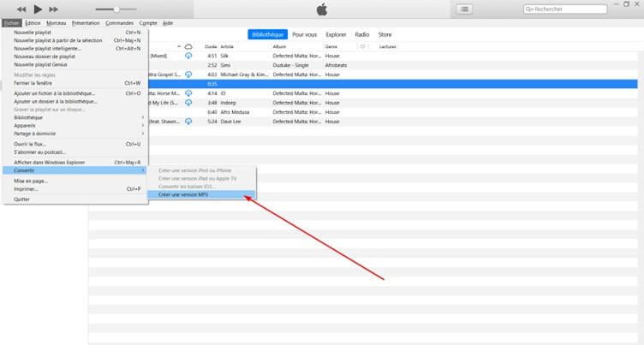
Task: Click the Previous track rewind button
Action: click(21, 9)
